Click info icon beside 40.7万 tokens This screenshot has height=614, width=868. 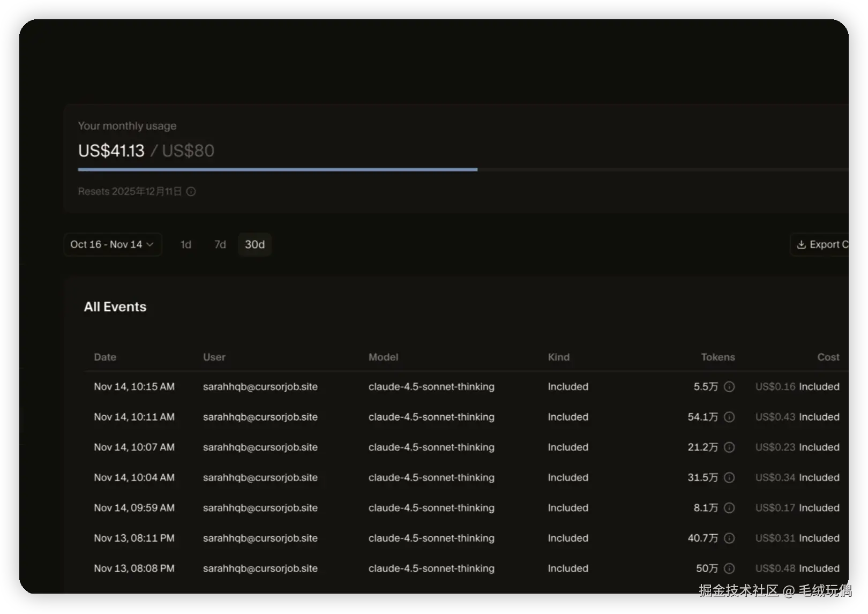pyautogui.click(x=729, y=538)
